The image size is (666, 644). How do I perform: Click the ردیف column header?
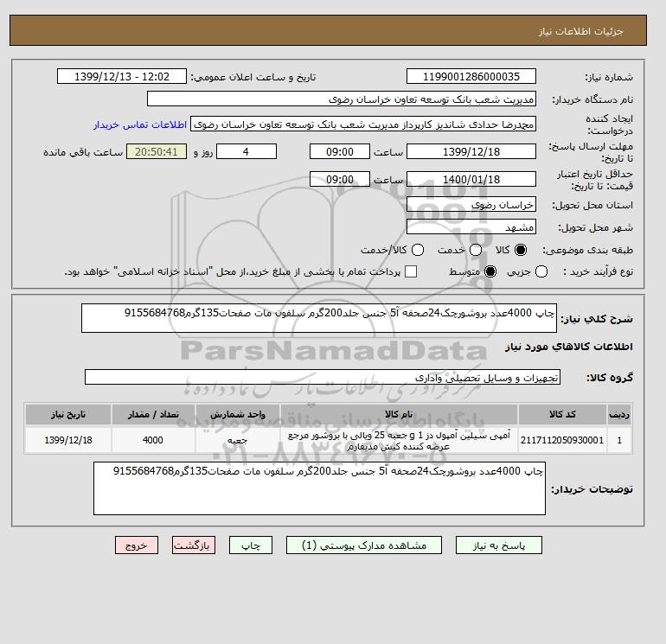(619, 414)
